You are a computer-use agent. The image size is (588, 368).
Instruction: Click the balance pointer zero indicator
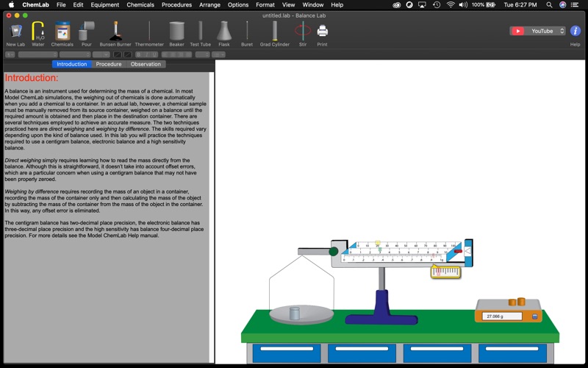(468, 251)
